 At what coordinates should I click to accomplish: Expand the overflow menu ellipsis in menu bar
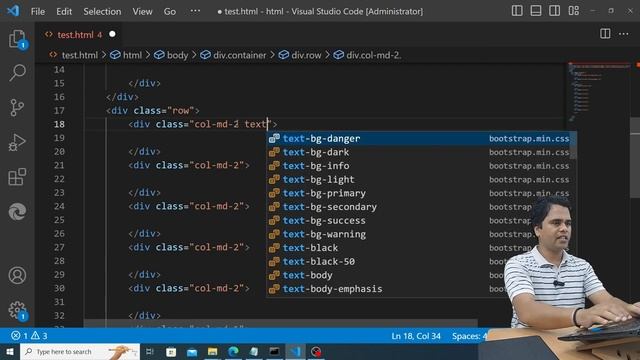coord(195,11)
